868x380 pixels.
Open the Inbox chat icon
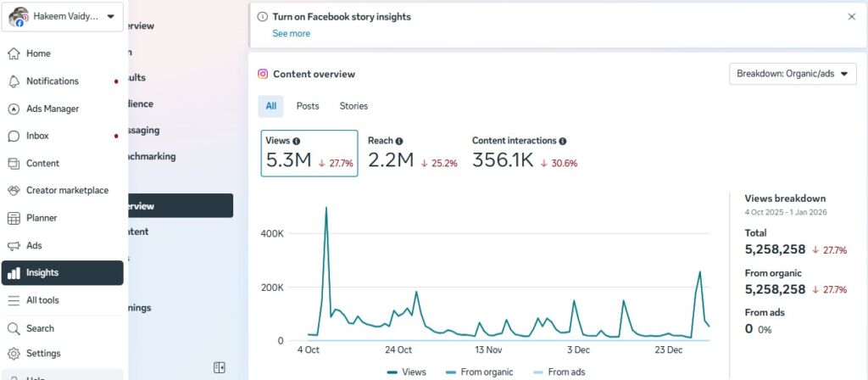(14, 136)
